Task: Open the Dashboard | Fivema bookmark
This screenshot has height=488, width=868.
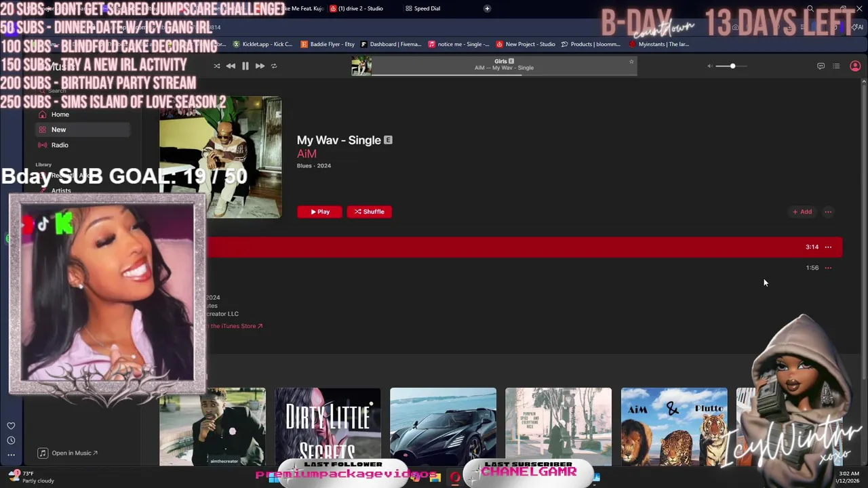Action: [391, 44]
